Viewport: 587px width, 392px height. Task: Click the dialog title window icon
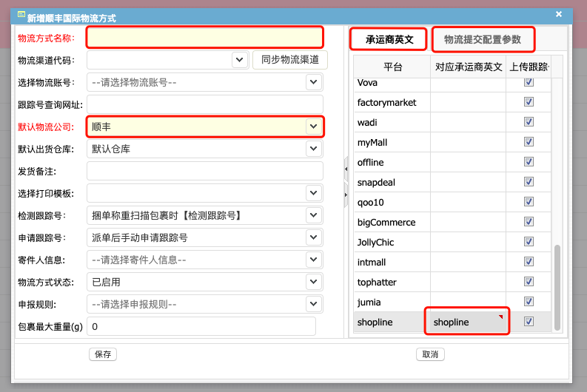(x=21, y=15)
